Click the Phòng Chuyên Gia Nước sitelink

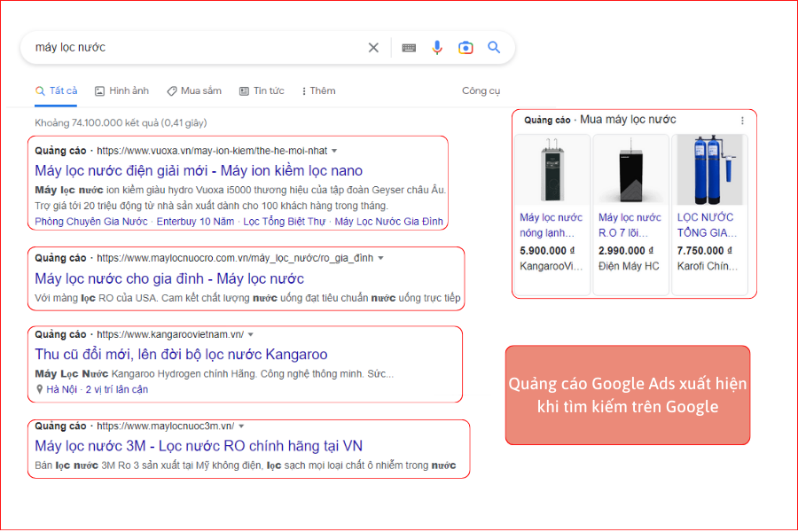(91, 222)
